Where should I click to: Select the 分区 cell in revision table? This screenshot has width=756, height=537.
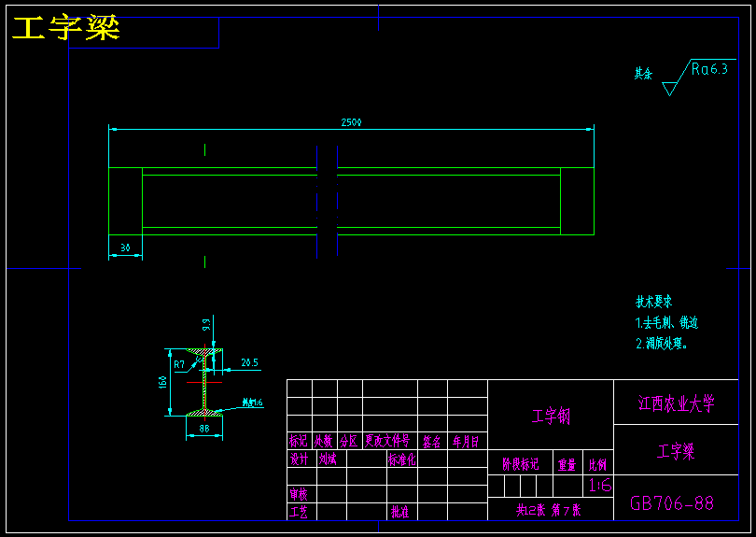[x=349, y=441]
